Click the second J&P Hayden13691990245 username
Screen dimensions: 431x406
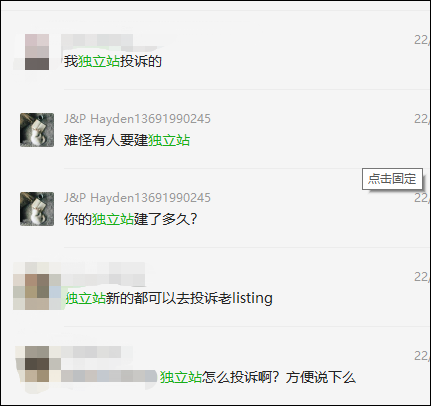[137, 198]
